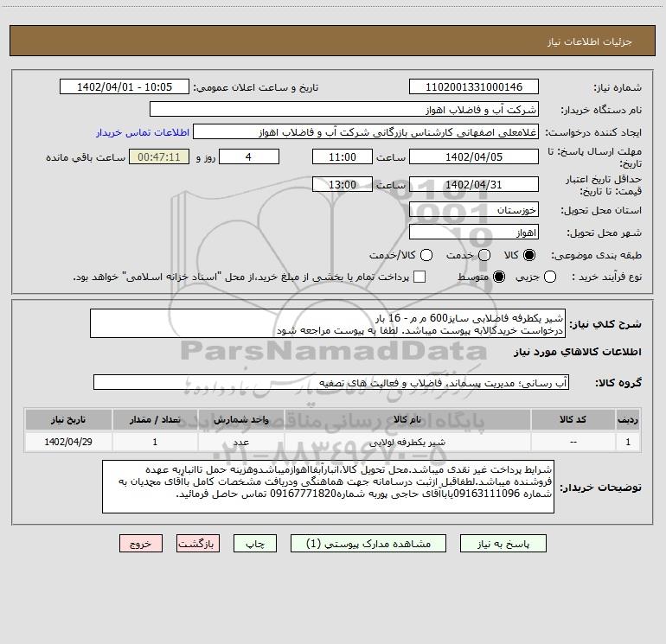Click the نام دستگاه خریدار field
Viewport: 666px width, 644px height.
click(x=344, y=110)
